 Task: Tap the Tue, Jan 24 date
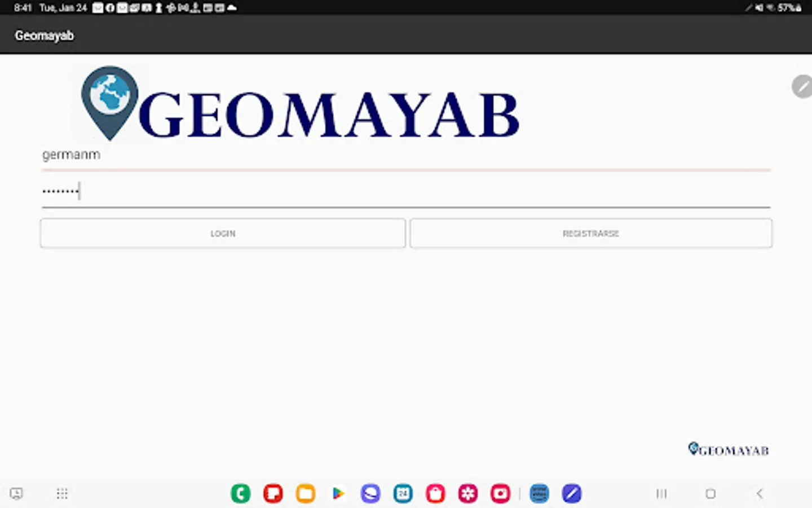click(x=63, y=8)
